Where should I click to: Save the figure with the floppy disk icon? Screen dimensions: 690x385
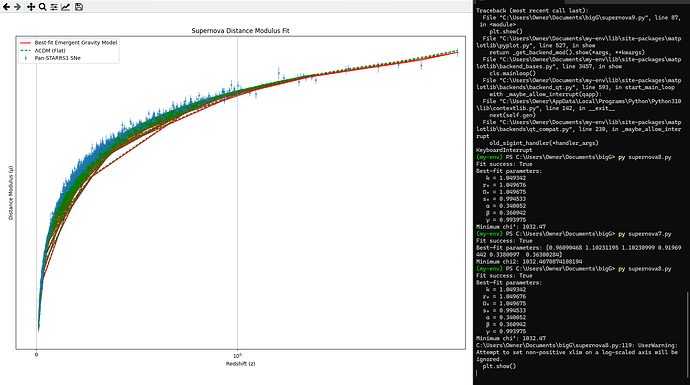click(x=79, y=7)
